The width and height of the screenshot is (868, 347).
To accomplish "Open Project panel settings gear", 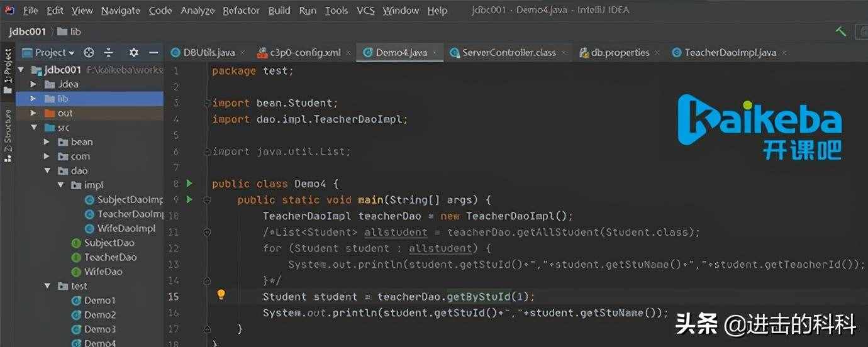I will [x=133, y=53].
